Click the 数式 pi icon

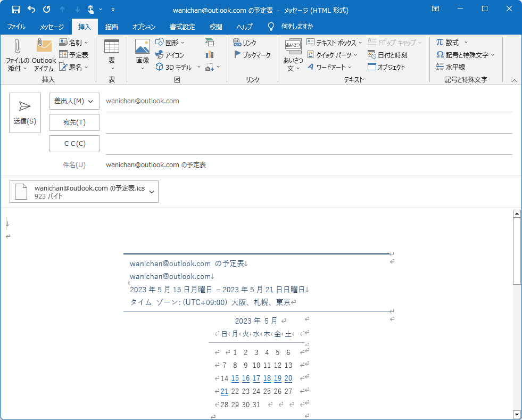coord(440,42)
